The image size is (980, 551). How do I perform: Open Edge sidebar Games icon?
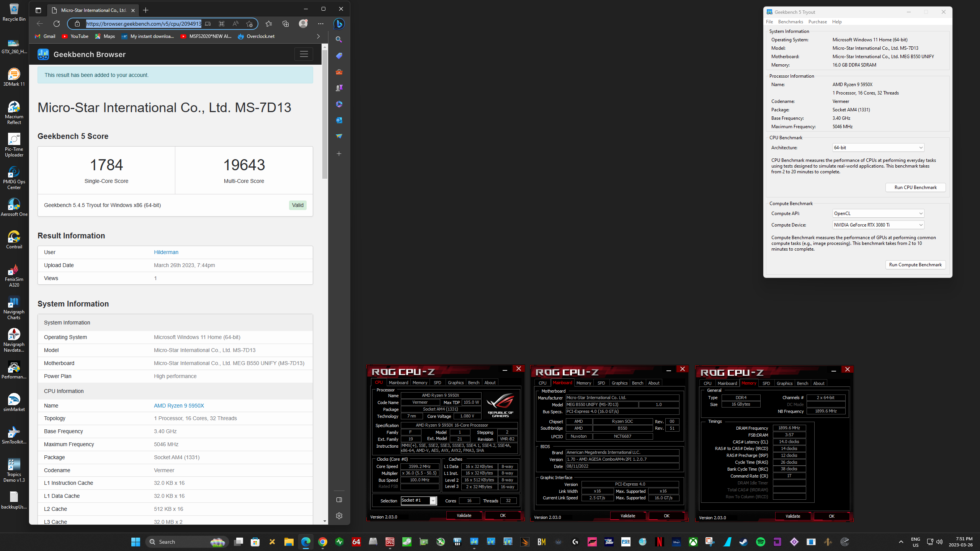[339, 88]
